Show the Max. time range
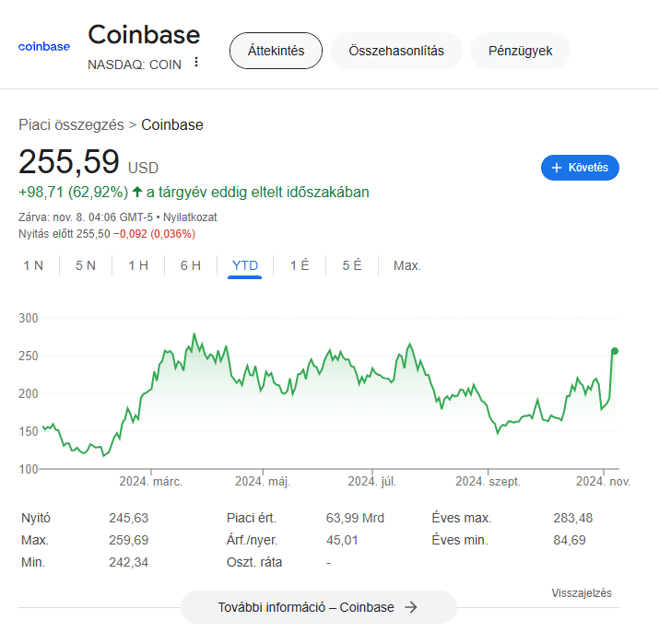Image resolution: width=659 pixels, height=644 pixels. click(406, 265)
